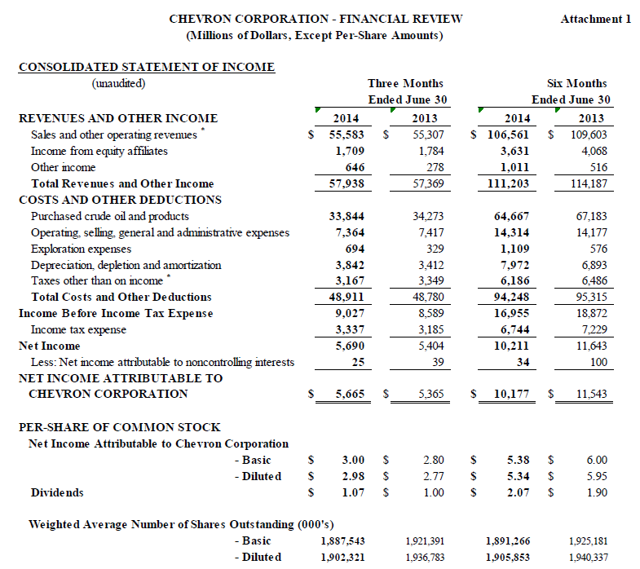The height and width of the screenshot is (569, 640).
Task: Select the 5,690 net income value
Action: (x=350, y=346)
